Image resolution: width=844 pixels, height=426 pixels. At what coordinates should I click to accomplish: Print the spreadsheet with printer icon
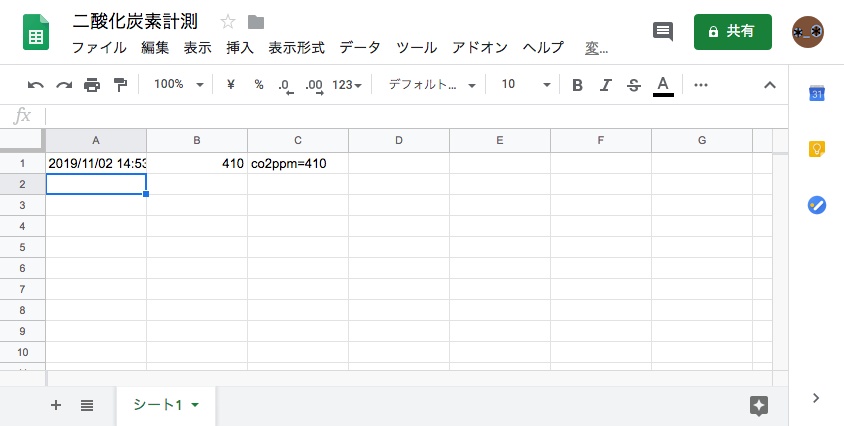92,85
